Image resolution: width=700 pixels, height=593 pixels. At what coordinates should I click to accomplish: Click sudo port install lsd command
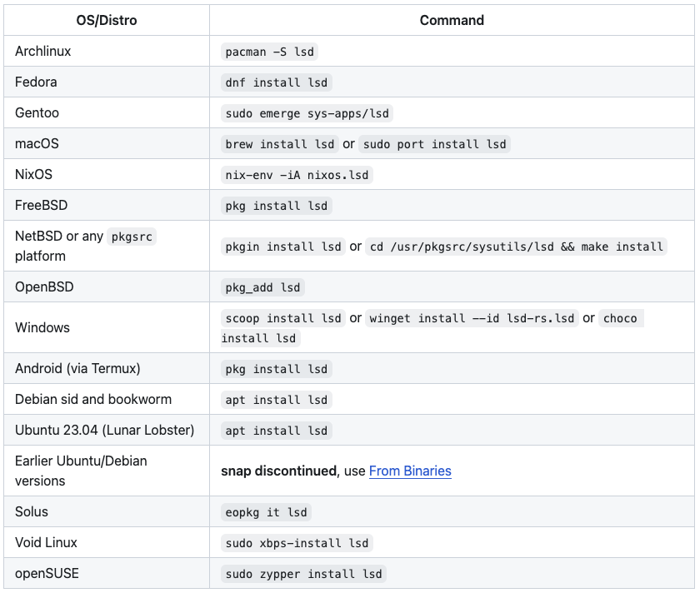click(435, 144)
